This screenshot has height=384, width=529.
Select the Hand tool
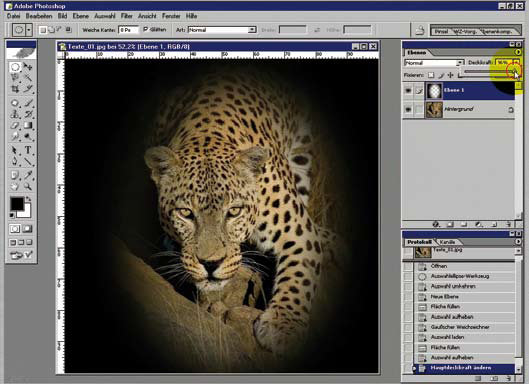click(15, 186)
